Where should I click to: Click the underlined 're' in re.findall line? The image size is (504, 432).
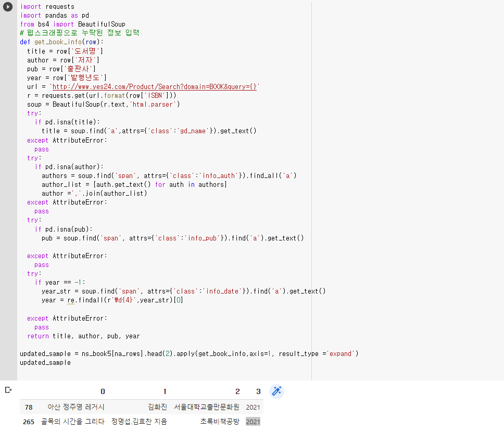tap(71, 300)
